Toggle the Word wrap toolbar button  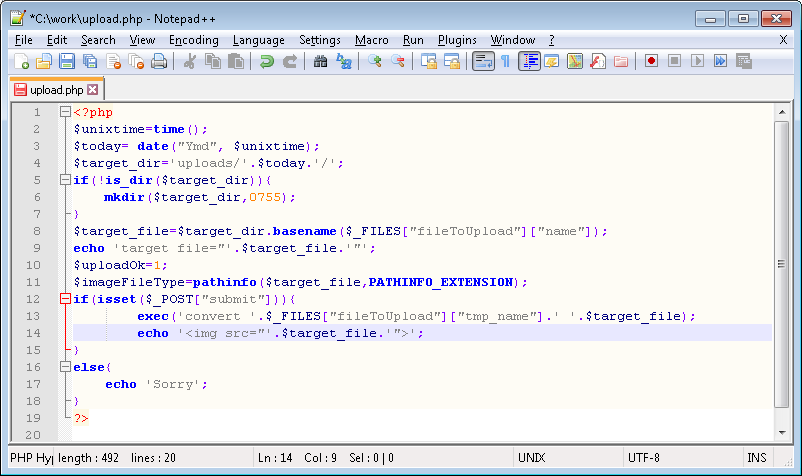(x=483, y=61)
